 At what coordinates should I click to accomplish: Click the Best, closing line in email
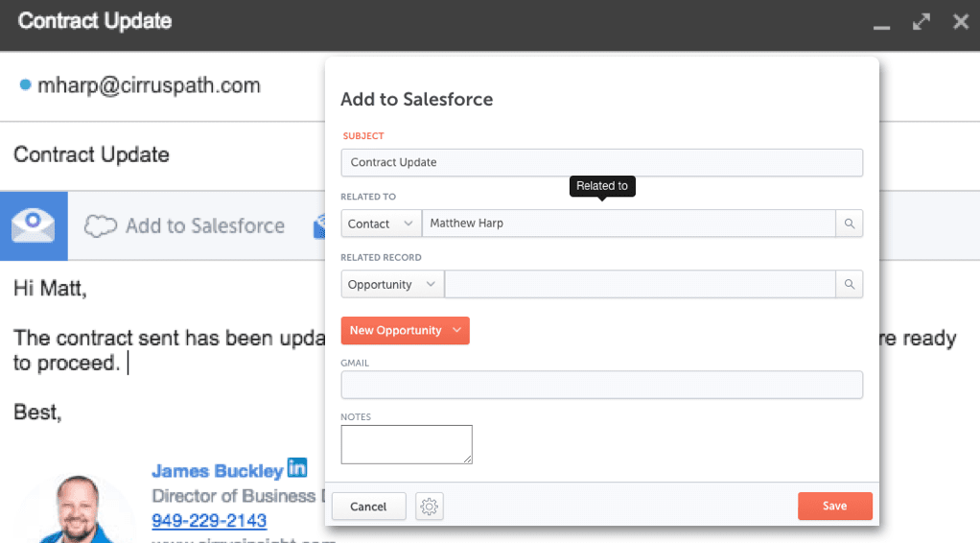click(37, 413)
